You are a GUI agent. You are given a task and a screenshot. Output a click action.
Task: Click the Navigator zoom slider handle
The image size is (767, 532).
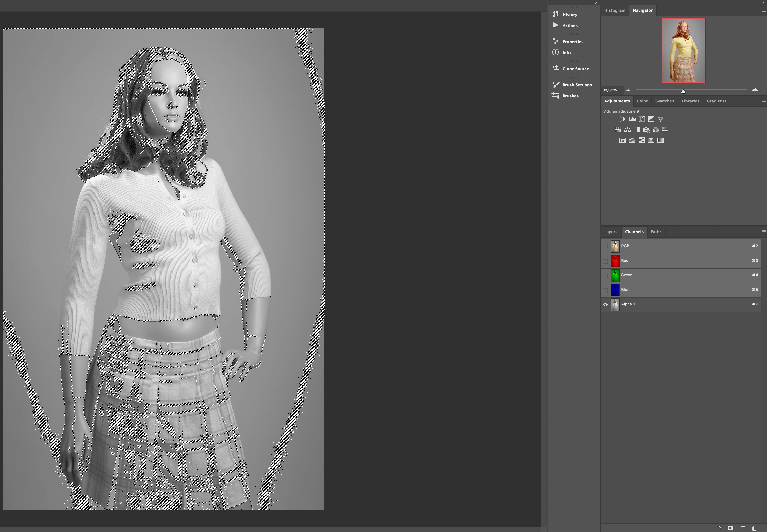click(x=683, y=91)
